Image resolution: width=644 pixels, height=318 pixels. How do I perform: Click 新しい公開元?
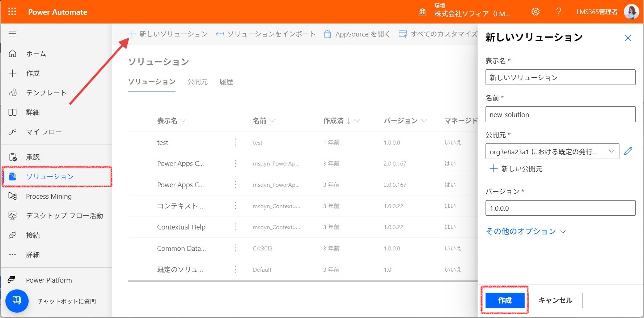click(x=516, y=169)
